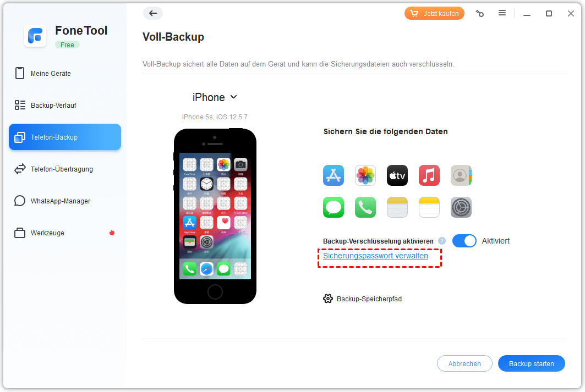Click the Backup starten button
The height and width of the screenshot is (392, 585).
[x=531, y=363]
